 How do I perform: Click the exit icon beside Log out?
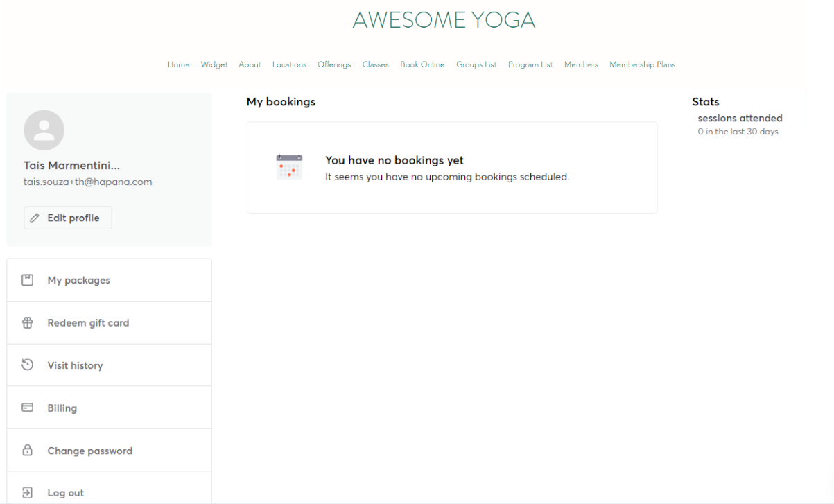click(28, 493)
